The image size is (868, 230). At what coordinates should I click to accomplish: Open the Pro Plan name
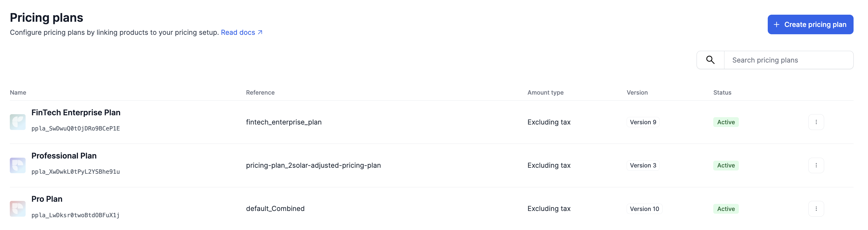pyautogui.click(x=47, y=199)
